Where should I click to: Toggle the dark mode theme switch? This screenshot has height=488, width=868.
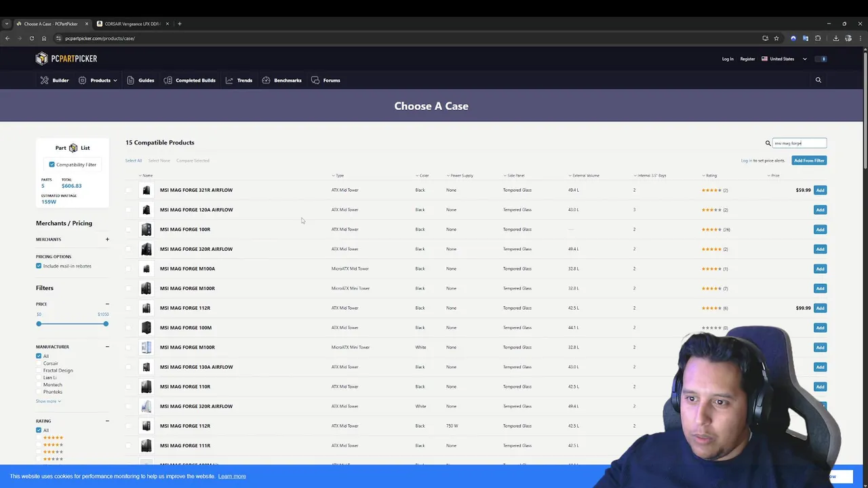[x=823, y=59]
